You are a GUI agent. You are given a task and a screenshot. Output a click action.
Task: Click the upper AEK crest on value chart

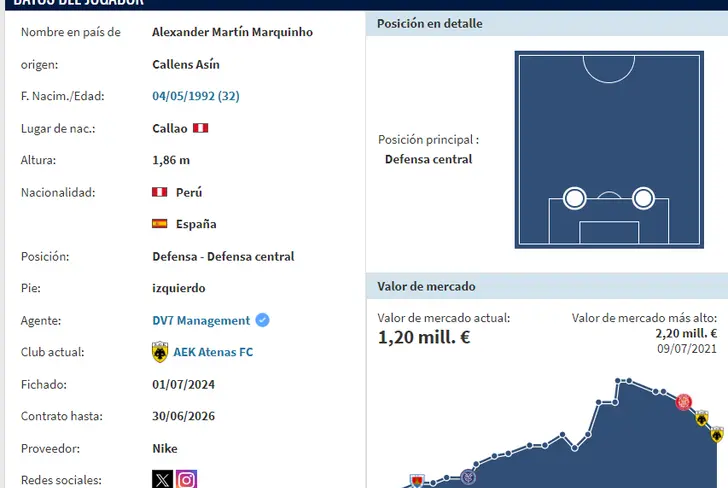pyautogui.click(x=703, y=418)
